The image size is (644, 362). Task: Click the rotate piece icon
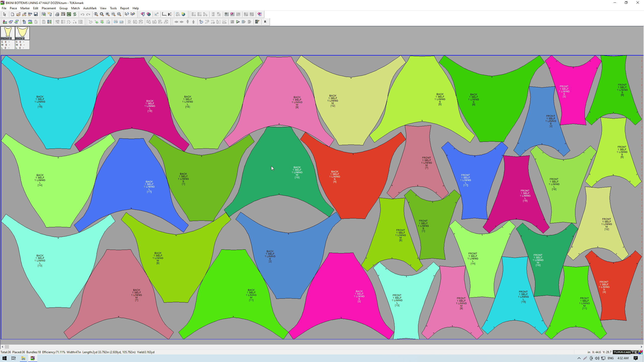click(201, 22)
